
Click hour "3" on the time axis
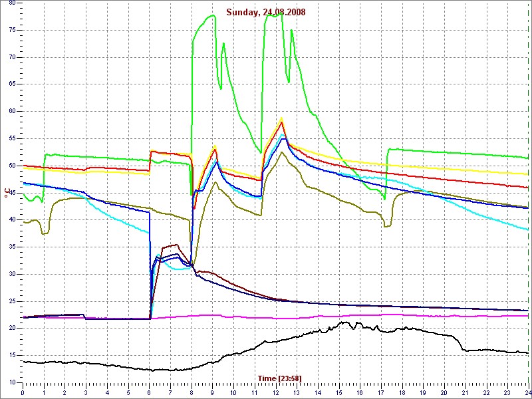(x=86, y=392)
